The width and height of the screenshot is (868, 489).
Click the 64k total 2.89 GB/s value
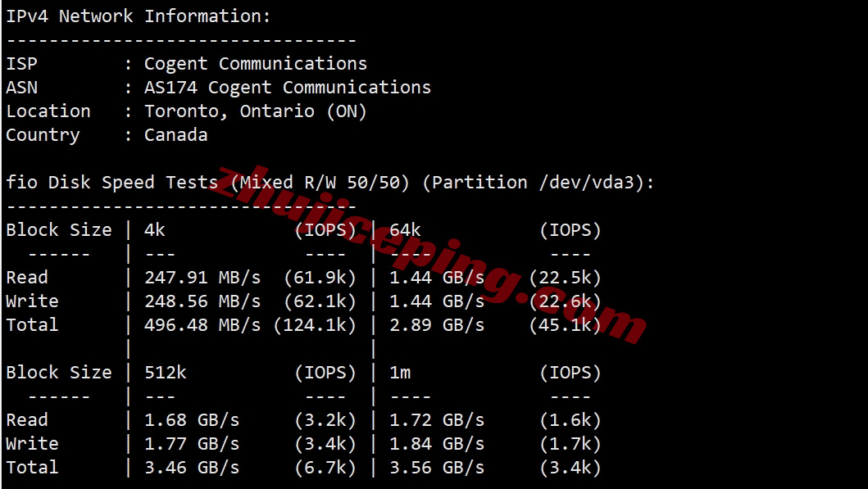coord(437,325)
